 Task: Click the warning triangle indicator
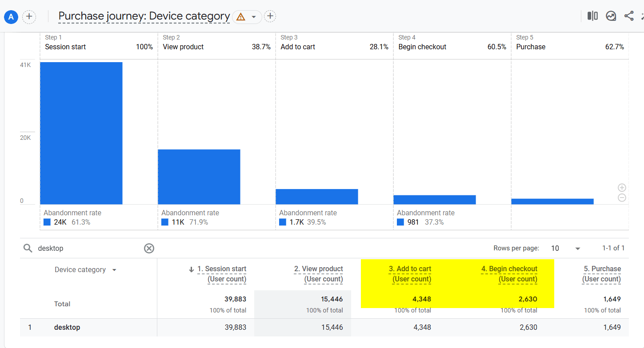click(240, 16)
